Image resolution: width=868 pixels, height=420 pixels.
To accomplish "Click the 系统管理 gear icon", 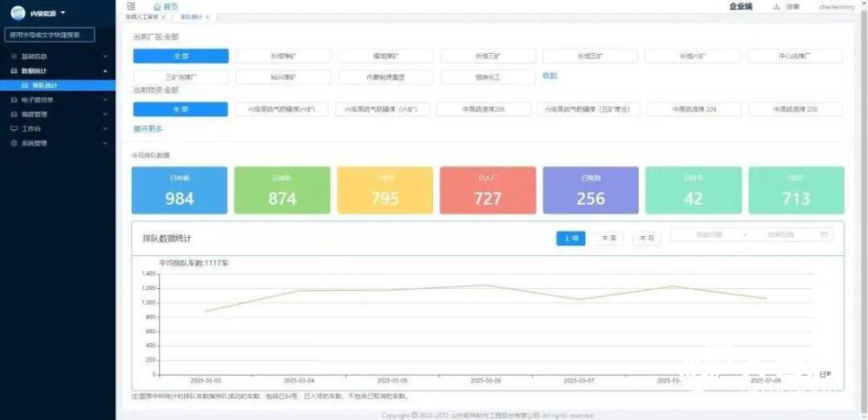I will pyautogui.click(x=15, y=143).
